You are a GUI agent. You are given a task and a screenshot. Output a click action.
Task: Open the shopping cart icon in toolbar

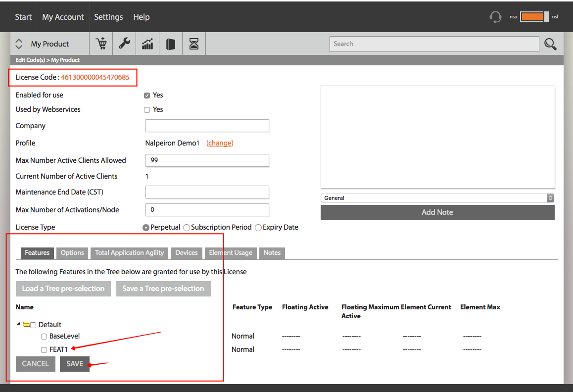pyautogui.click(x=101, y=44)
